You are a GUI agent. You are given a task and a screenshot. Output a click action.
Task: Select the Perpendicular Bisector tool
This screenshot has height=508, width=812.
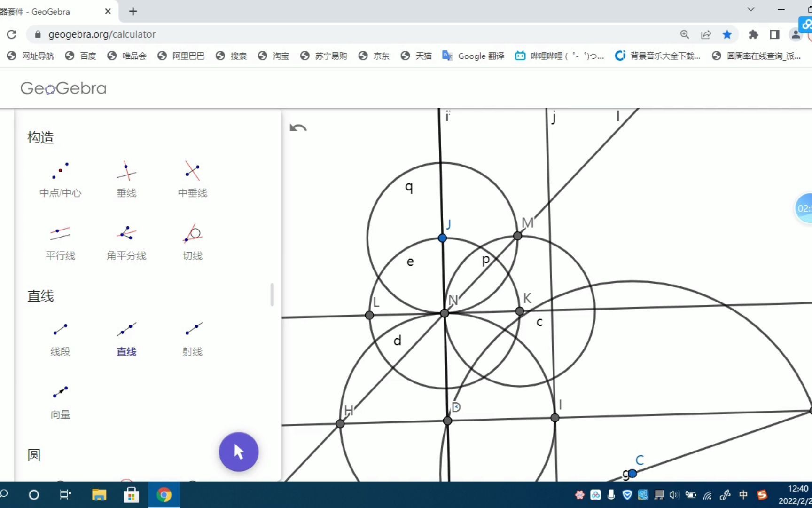(x=193, y=180)
